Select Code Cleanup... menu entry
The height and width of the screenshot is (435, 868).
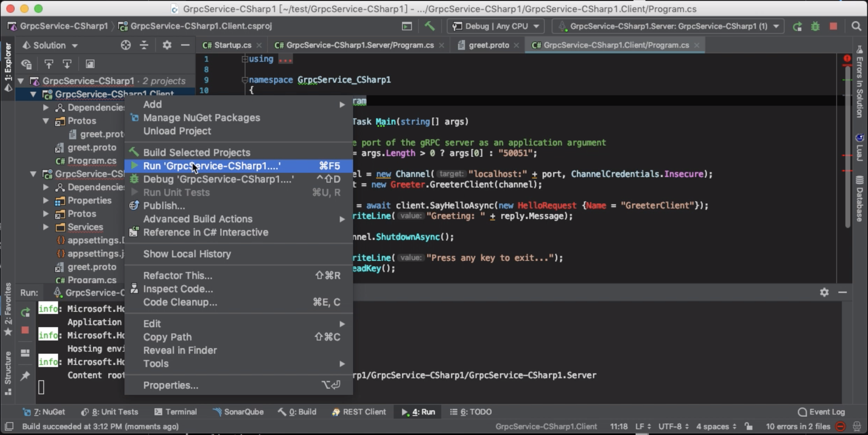click(238, 302)
